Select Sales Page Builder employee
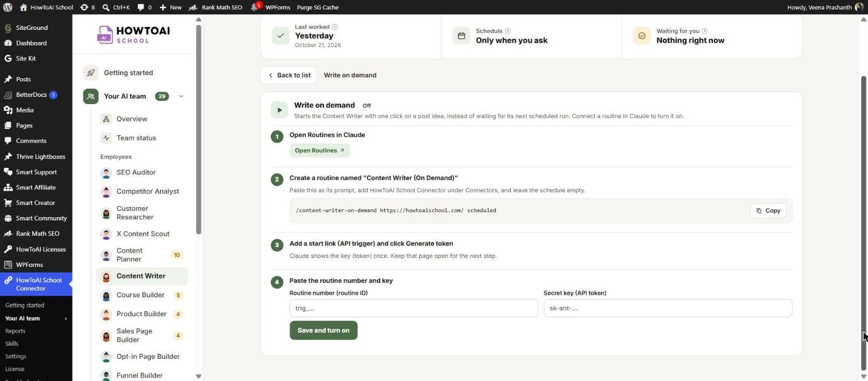Screen dimensions: 868x381 coord(142,336)
